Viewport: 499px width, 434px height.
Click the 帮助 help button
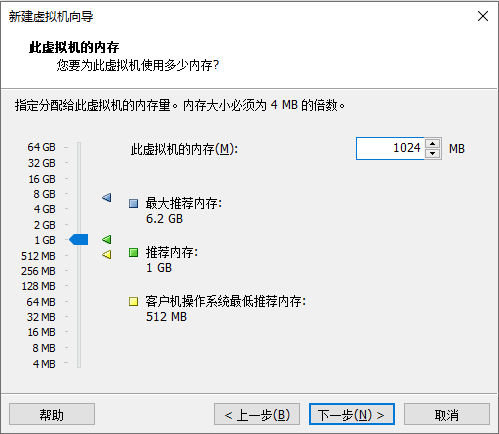tap(52, 414)
